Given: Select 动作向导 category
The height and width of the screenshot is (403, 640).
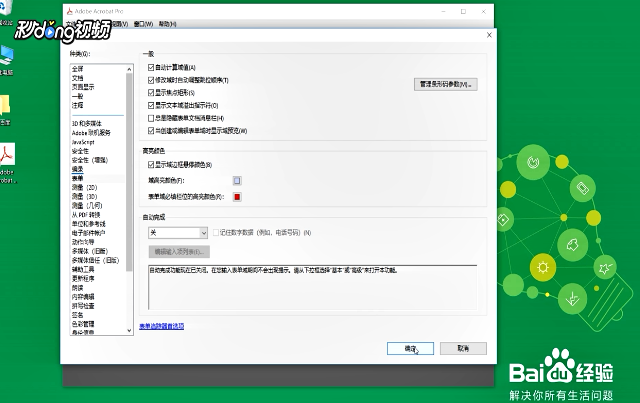Looking at the screenshot, I should pyautogui.click(x=83, y=242).
